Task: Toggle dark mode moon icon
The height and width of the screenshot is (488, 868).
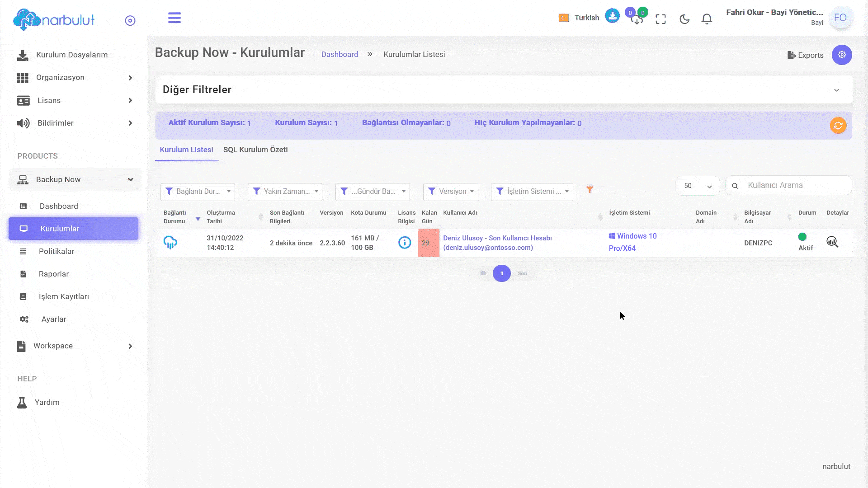Action: click(684, 19)
